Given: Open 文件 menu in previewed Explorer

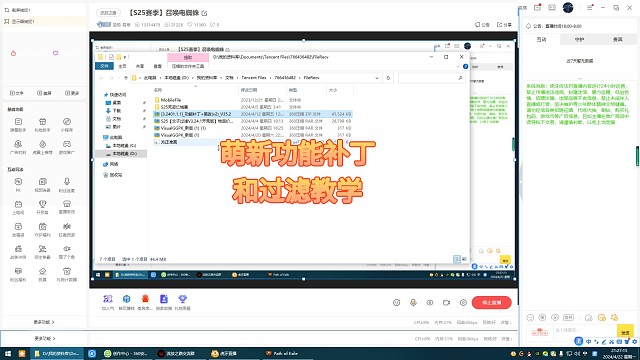Looking at the screenshot, I should tap(104, 66).
